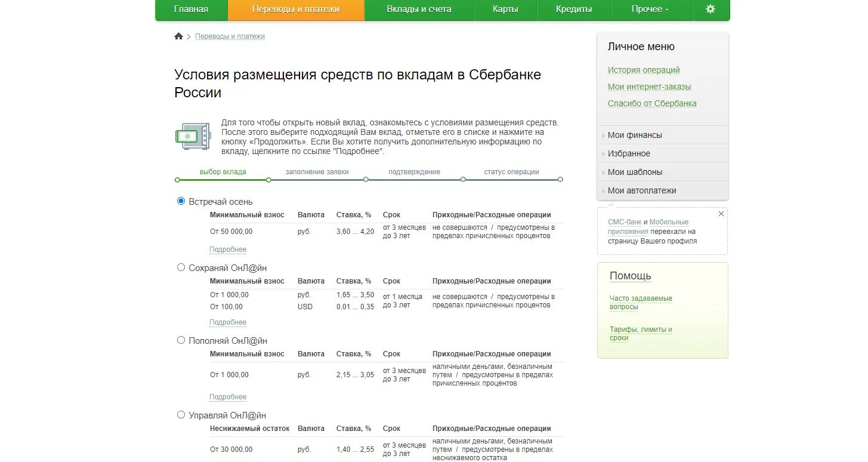Open Подробнее under Встречай осень
868x462 pixels.
pyautogui.click(x=228, y=250)
